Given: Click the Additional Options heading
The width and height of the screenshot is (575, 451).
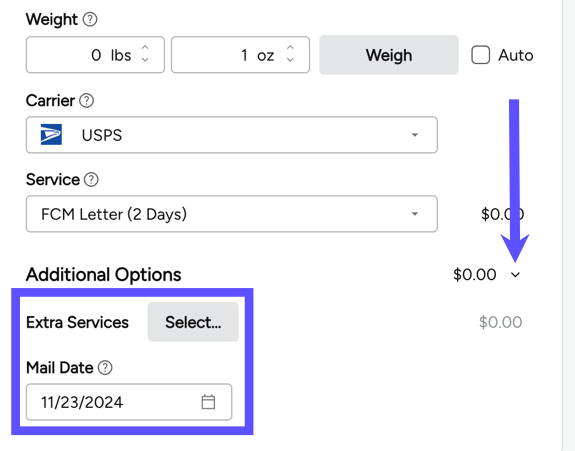Looking at the screenshot, I should click(x=103, y=275).
